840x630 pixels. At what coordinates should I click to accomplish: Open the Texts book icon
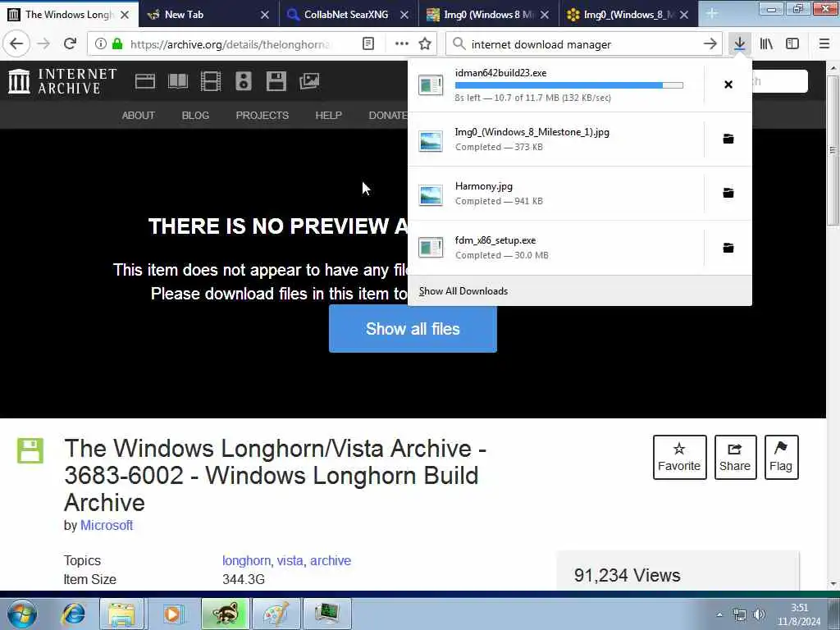(178, 81)
